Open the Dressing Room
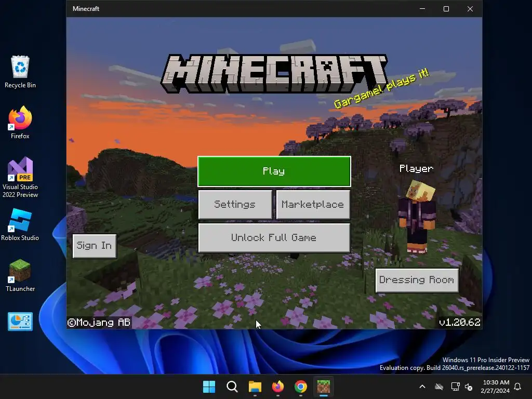Screen dimensions: 532x399 (x=417, y=280)
